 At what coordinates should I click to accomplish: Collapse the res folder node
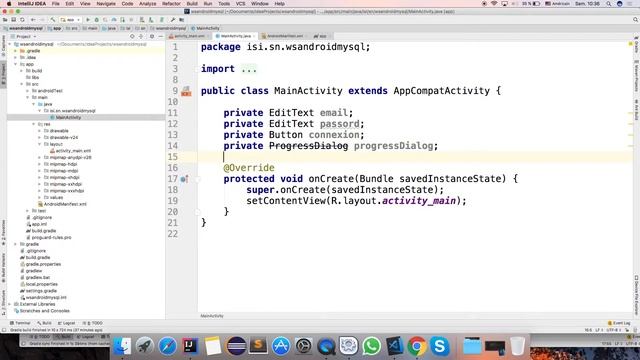pos(34,124)
